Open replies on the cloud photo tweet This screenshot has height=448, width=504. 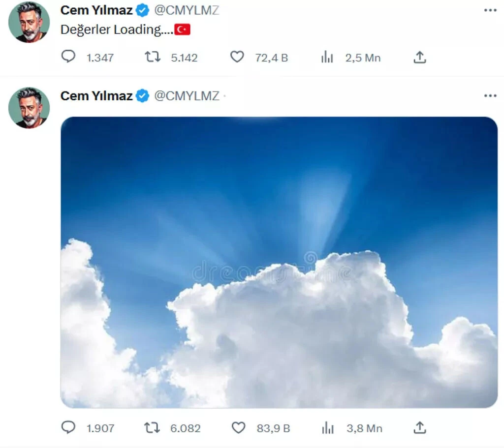pyautogui.click(x=68, y=428)
